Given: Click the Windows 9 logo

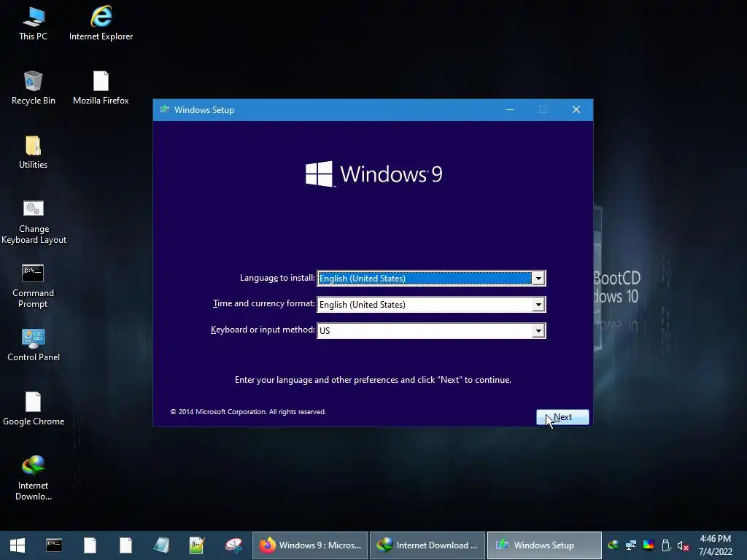Looking at the screenshot, I should 374,174.
